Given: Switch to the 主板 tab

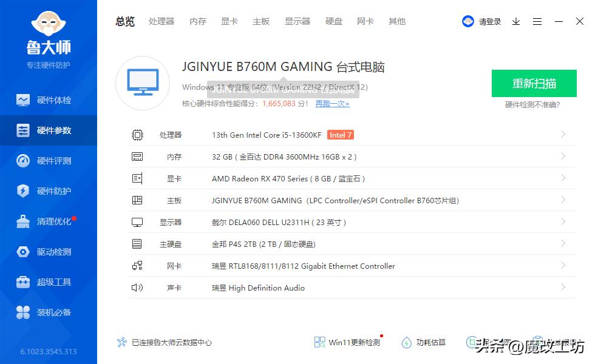Looking at the screenshot, I should pyautogui.click(x=260, y=21).
